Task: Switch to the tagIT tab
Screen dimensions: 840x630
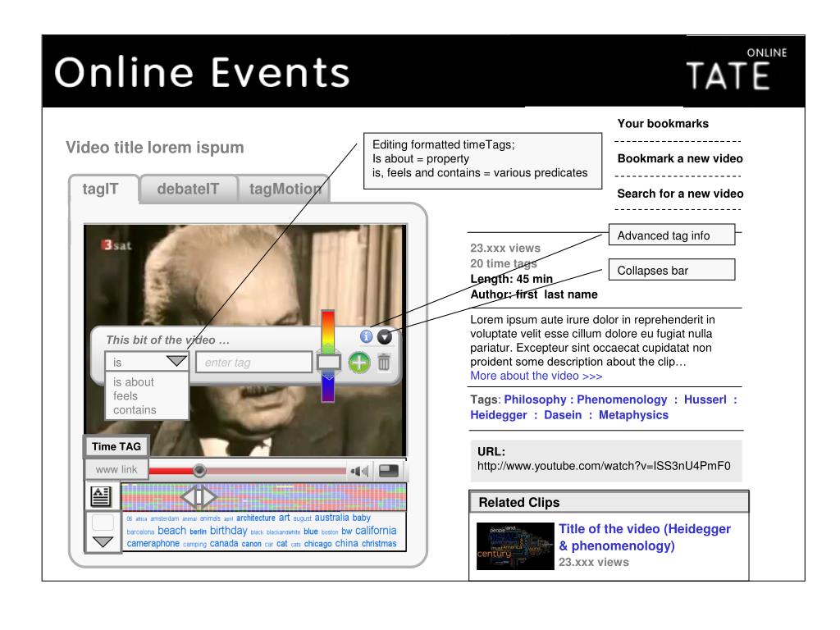Action: tap(101, 189)
